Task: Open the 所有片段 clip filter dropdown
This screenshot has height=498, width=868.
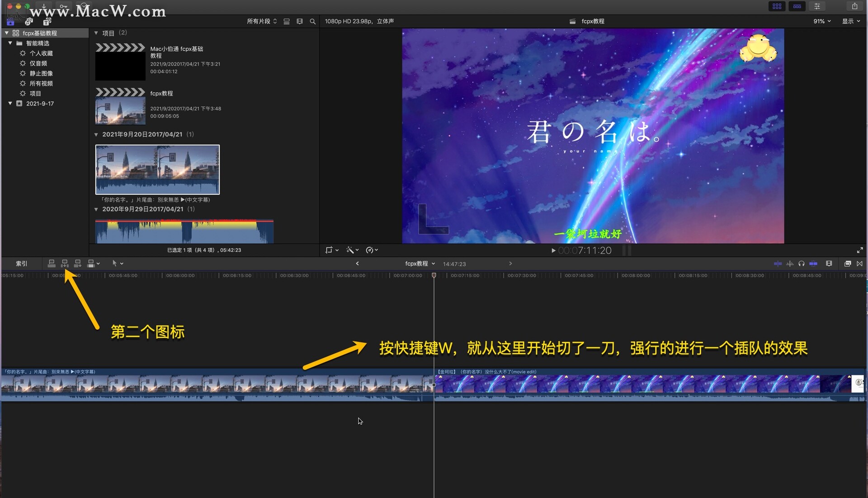Action: coord(262,21)
